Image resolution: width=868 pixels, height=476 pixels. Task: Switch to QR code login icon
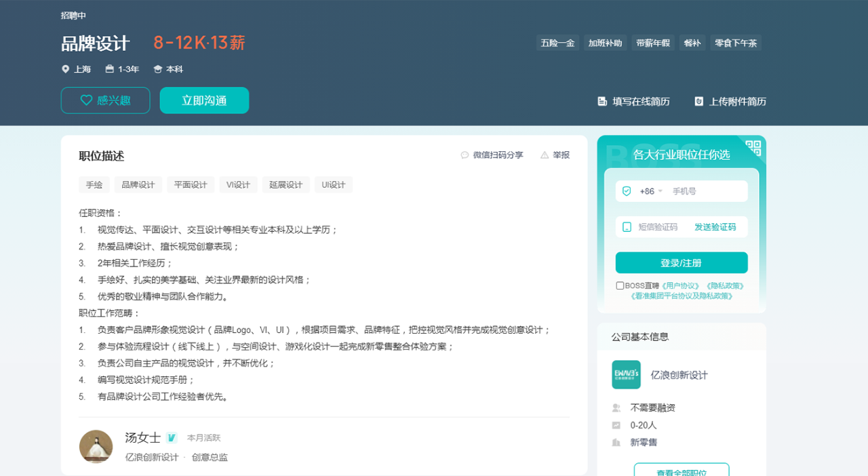tap(753, 148)
